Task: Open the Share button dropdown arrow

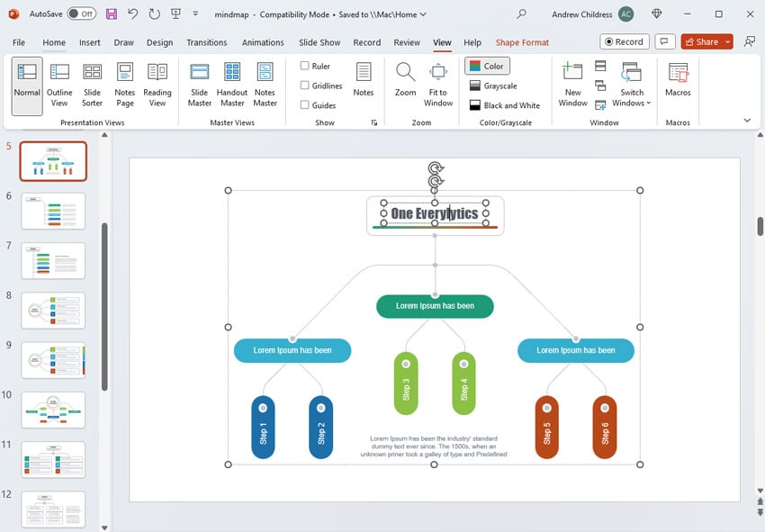Action: pyautogui.click(x=727, y=41)
